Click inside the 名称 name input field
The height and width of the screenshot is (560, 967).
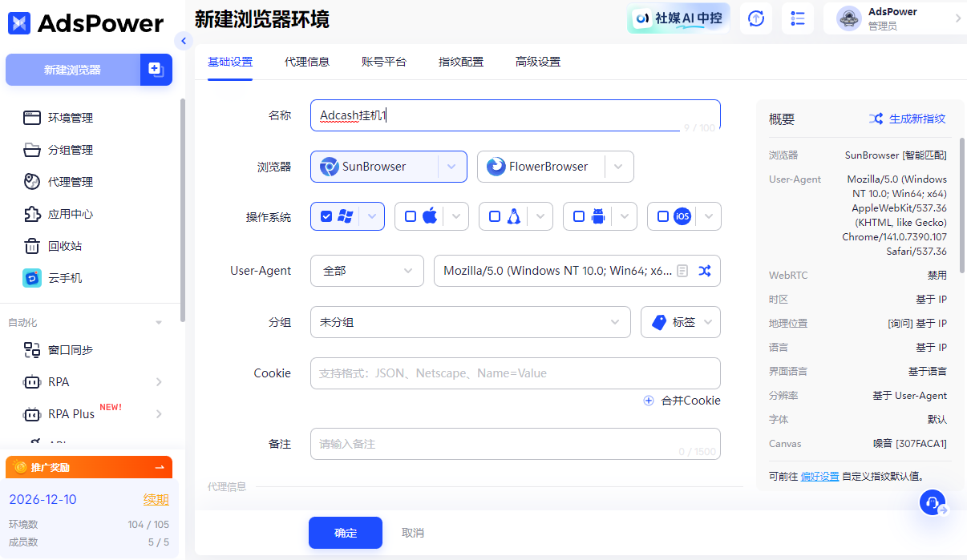pos(515,114)
